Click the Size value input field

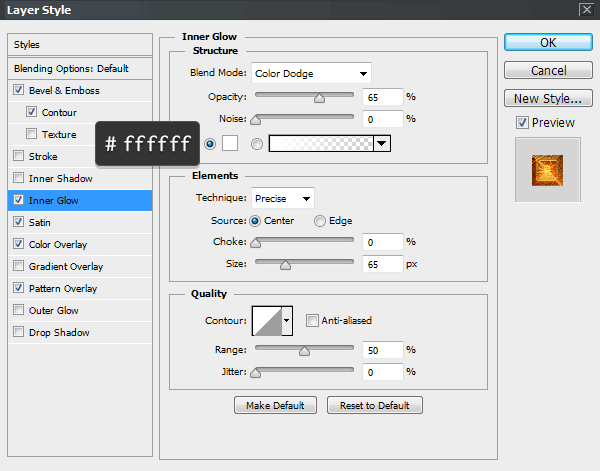coord(382,264)
